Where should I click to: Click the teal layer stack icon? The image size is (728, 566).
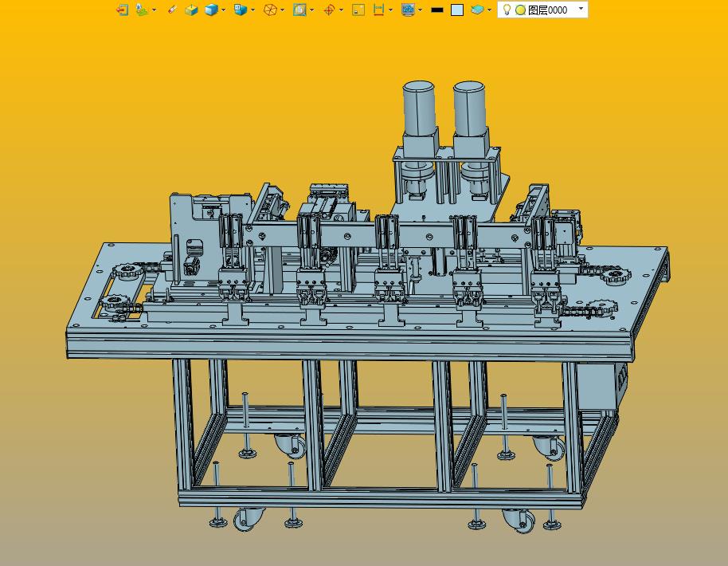(x=477, y=10)
